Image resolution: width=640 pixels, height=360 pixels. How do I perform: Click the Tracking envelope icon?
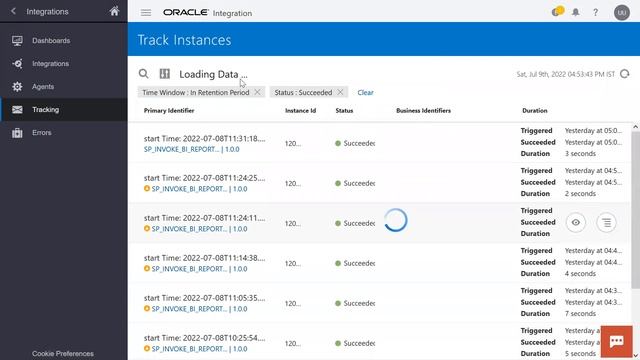pyautogui.click(x=17, y=109)
